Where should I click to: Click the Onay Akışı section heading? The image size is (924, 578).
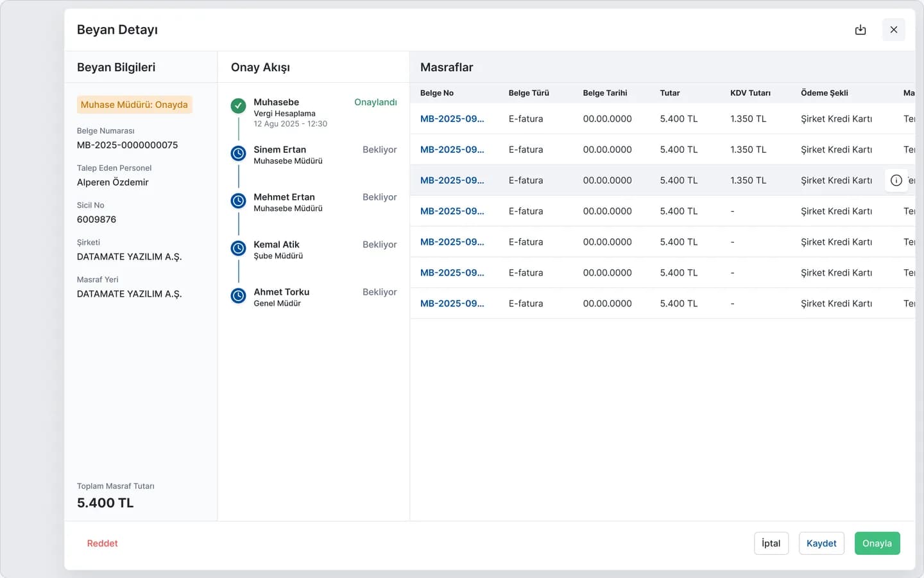(261, 67)
